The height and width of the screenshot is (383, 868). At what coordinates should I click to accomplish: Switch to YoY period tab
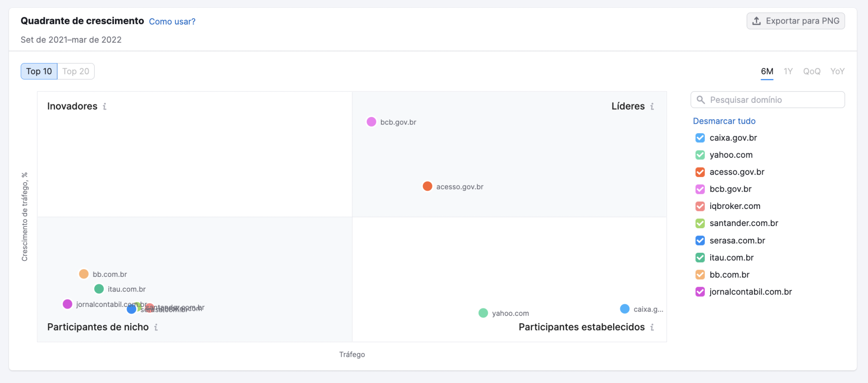tap(837, 71)
